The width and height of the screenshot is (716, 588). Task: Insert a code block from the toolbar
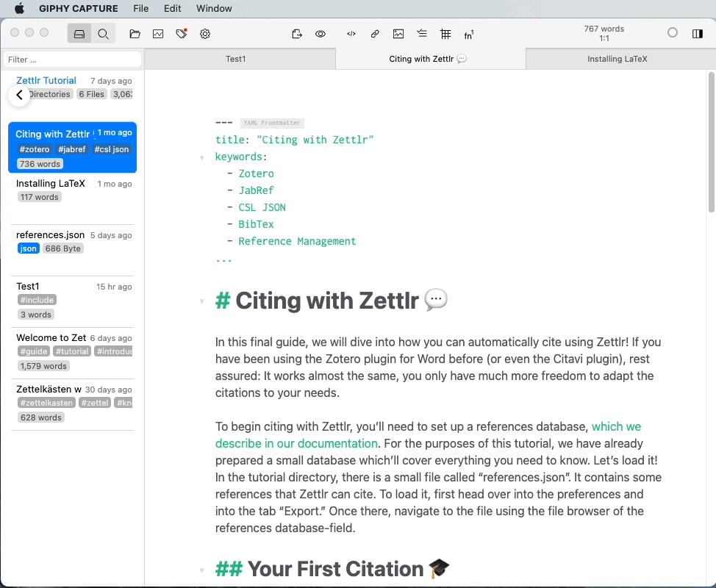pos(351,33)
